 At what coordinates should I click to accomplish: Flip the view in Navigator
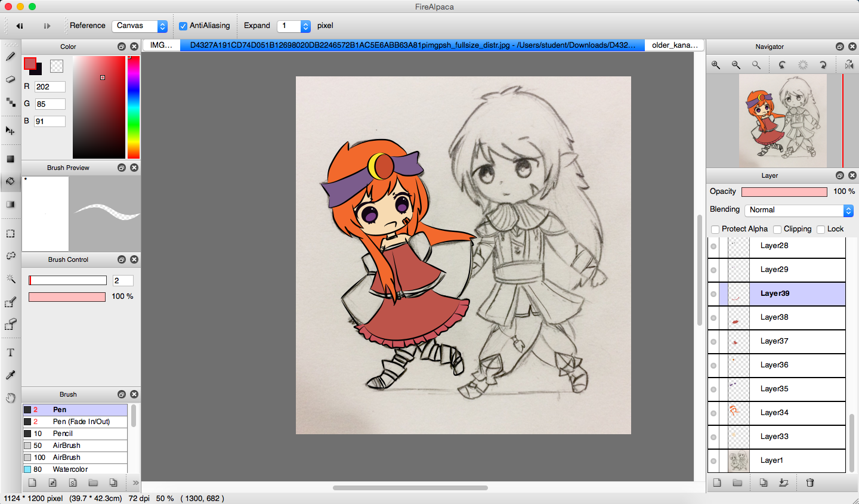tap(849, 65)
